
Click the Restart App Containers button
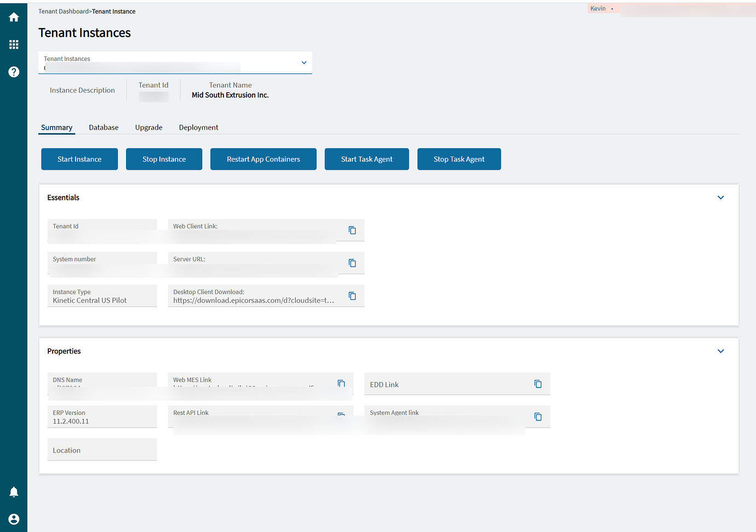tap(263, 159)
